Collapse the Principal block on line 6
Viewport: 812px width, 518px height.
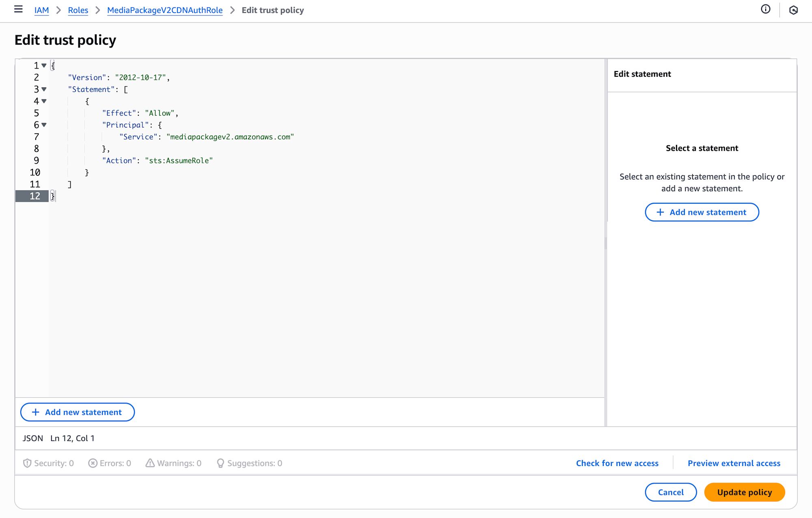click(44, 125)
